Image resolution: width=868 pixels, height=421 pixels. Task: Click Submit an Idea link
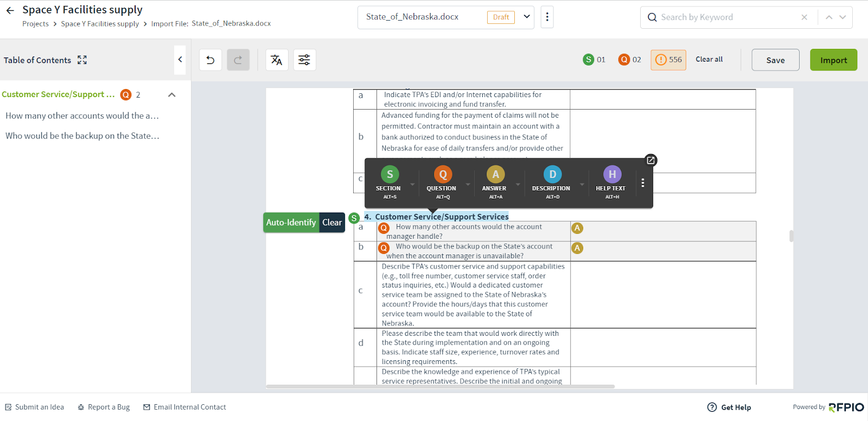coord(35,407)
